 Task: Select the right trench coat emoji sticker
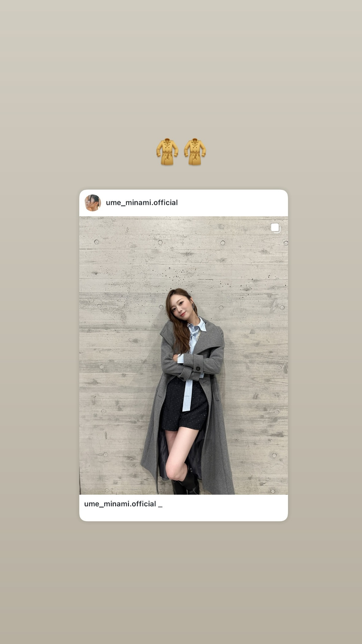(195, 152)
